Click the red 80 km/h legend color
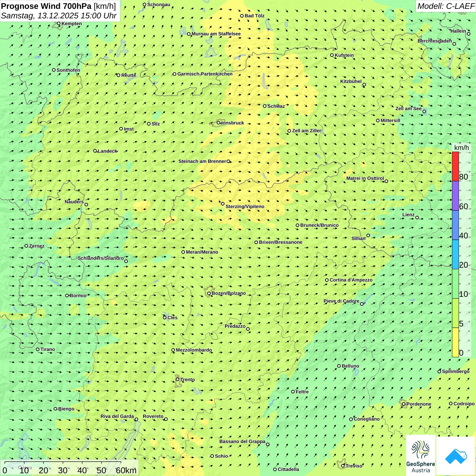The image size is (476, 476). point(455,167)
